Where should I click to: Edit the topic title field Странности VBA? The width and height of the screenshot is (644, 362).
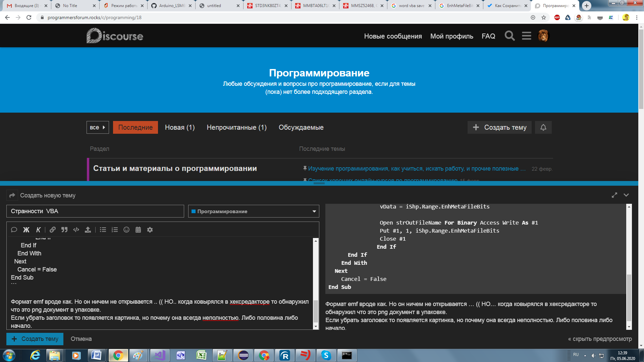point(95,211)
